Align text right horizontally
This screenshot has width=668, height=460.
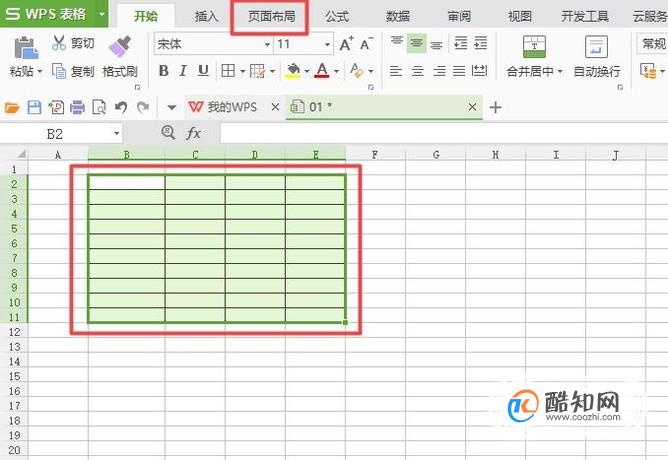click(439, 71)
